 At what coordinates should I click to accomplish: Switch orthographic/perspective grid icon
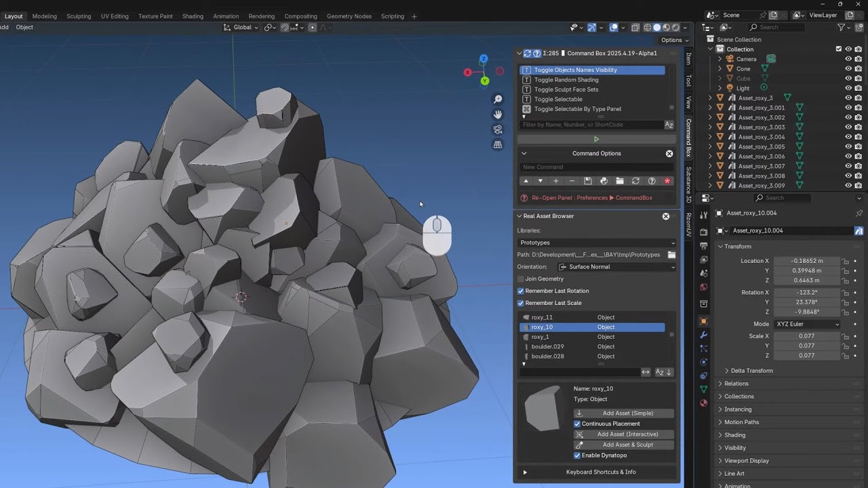pyautogui.click(x=498, y=144)
